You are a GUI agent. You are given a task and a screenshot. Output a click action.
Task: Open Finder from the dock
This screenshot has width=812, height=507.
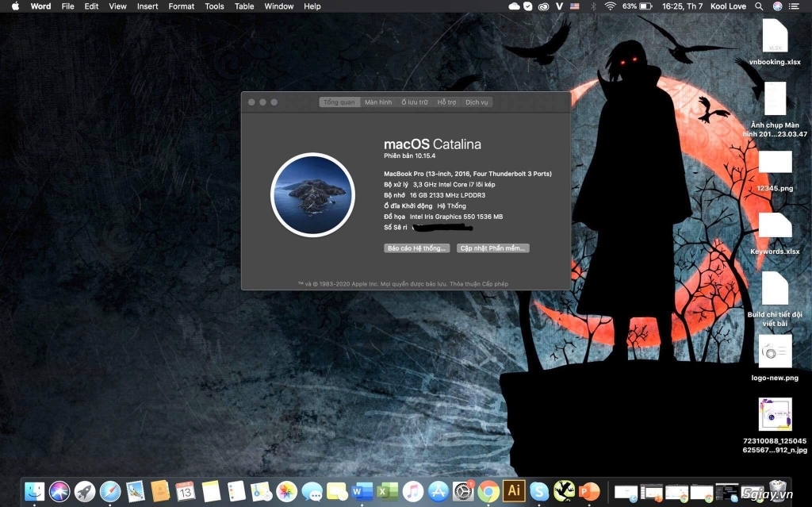click(x=34, y=491)
